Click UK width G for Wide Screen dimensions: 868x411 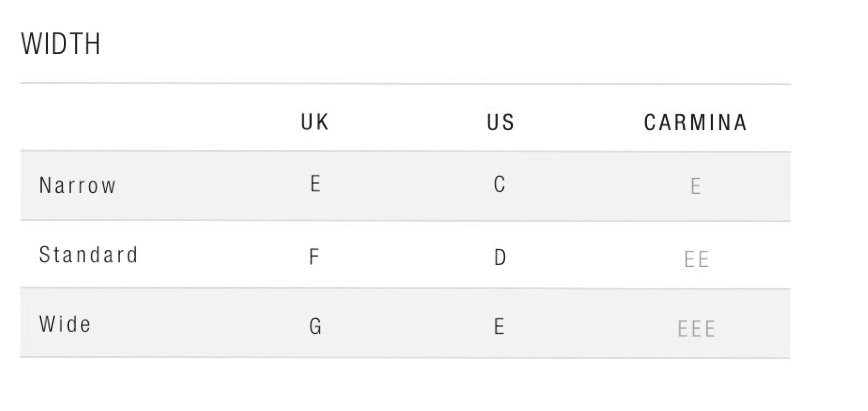tap(315, 327)
